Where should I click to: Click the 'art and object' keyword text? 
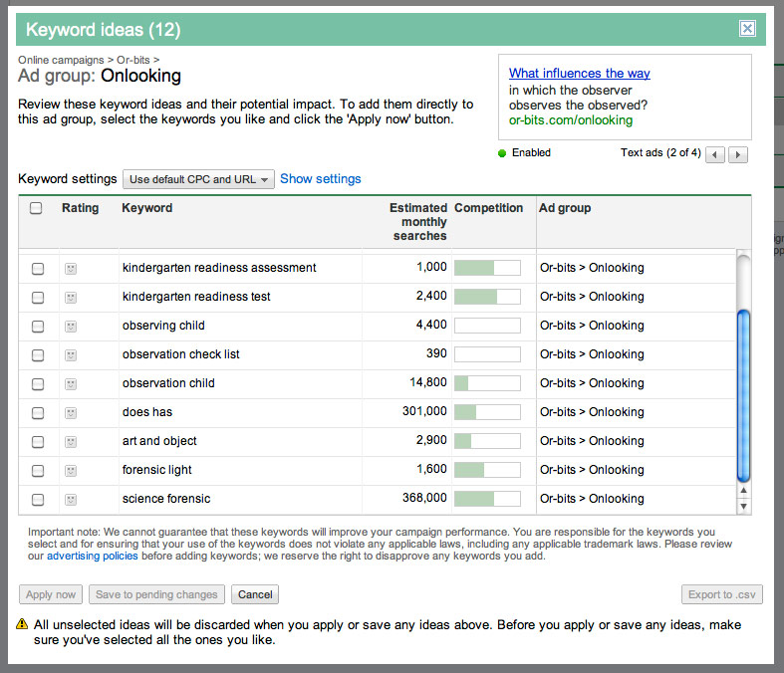point(159,441)
